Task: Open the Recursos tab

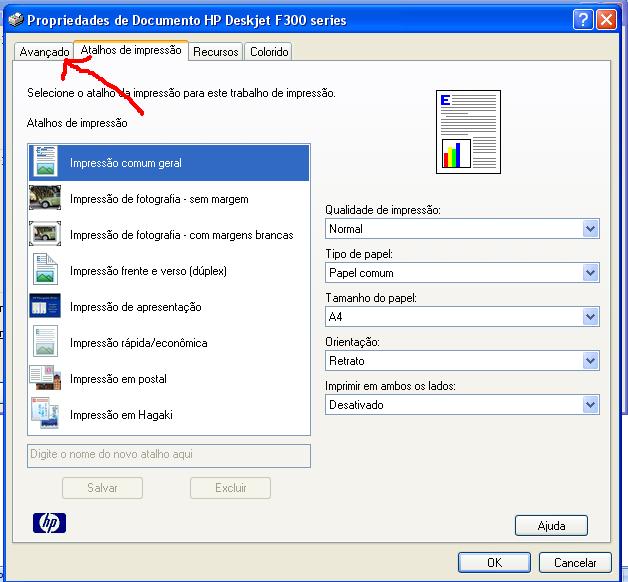Action: [215, 52]
